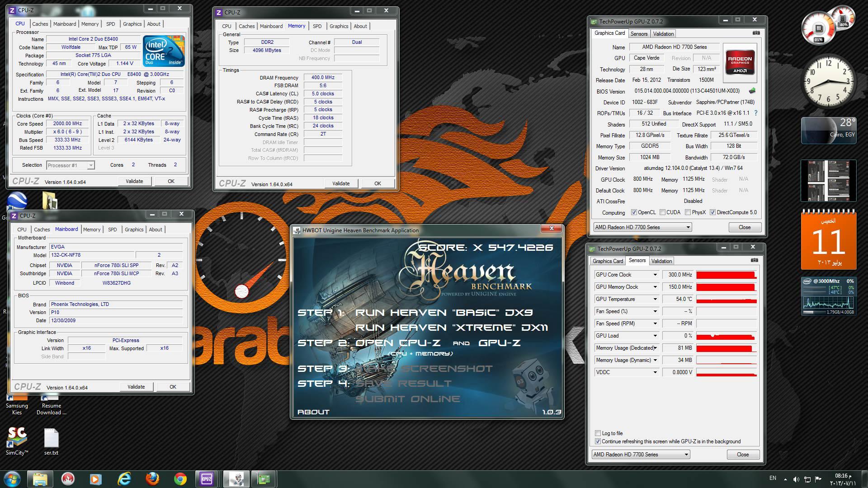Switch to CPU-Z via its taskbar icon
This screenshot has height=488, width=868.
207,479
